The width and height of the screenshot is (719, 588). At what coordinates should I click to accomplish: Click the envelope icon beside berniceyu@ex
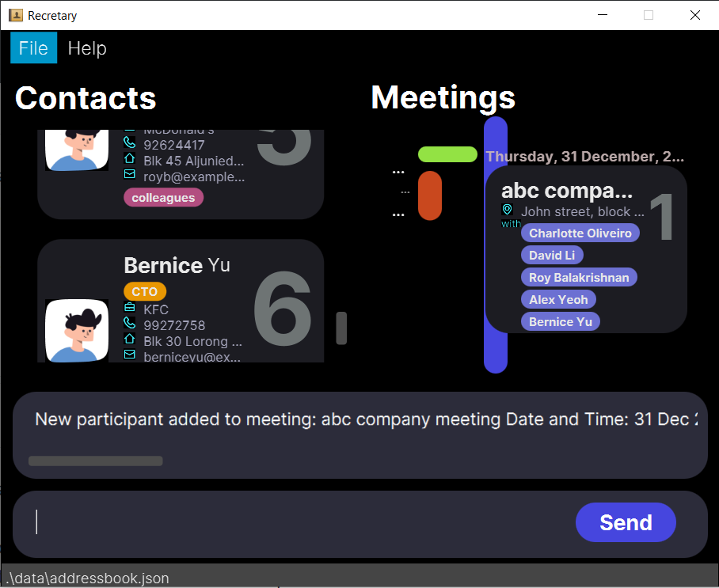pos(130,355)
